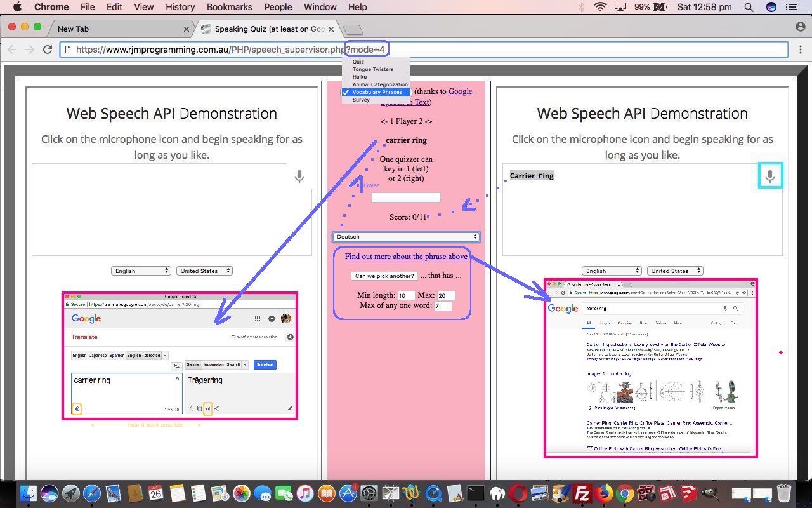Screen dimensions: 812x508
Task: Click the "Max of any one word" field
Action: pyautogui.click(x=443, y=305)
